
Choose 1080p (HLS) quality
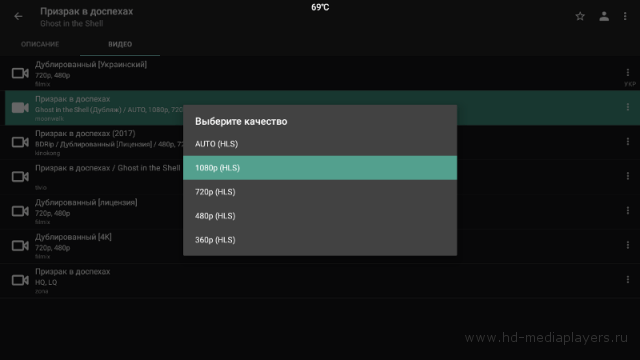[x=320, y=168]
